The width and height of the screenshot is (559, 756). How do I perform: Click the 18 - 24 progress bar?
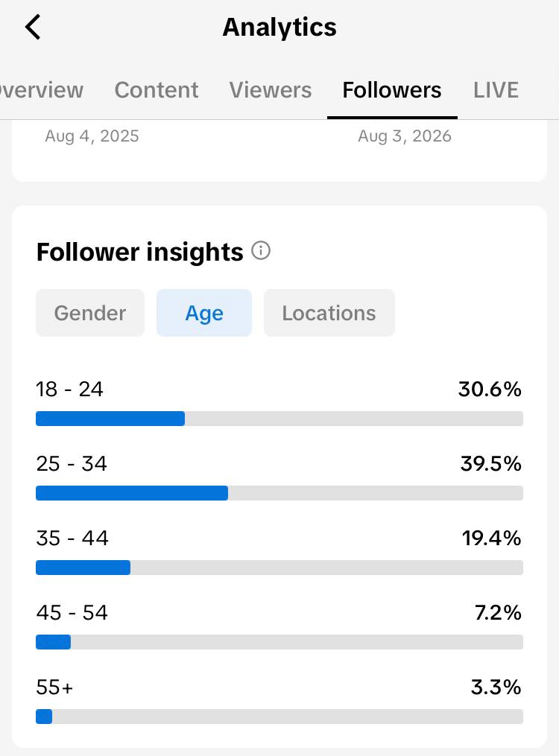[x=279, y=419]
